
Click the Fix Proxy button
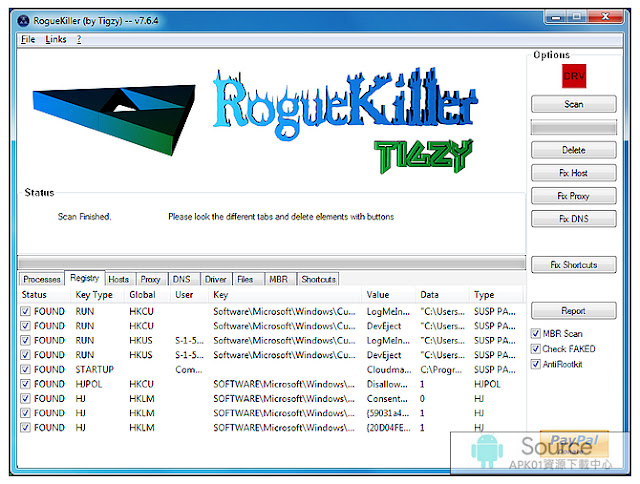tap(573, 196)
